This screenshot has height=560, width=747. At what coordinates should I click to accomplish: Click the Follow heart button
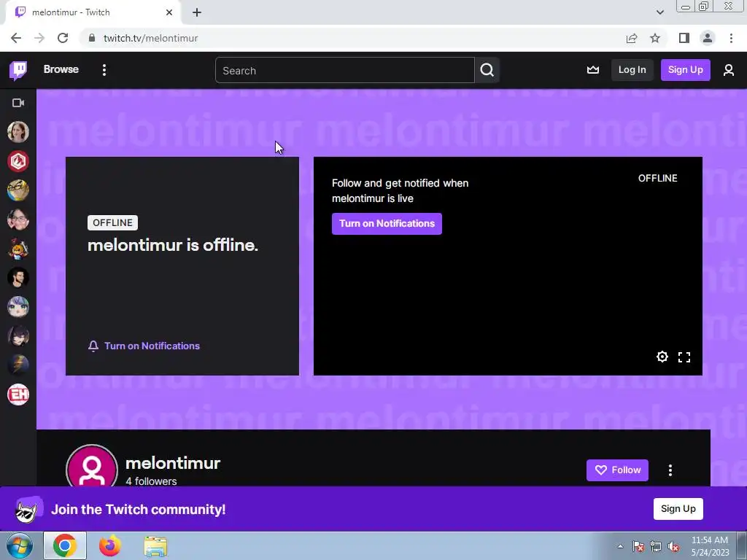[617, 470]
